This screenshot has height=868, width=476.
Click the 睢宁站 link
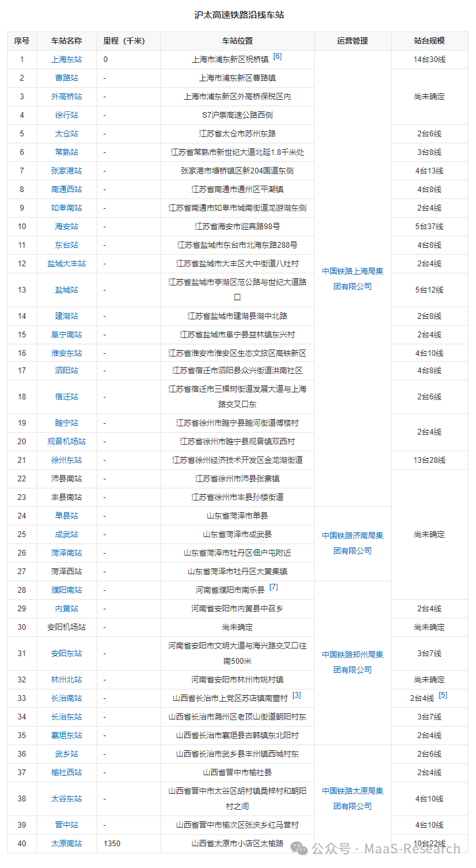(x=67, y=423)
